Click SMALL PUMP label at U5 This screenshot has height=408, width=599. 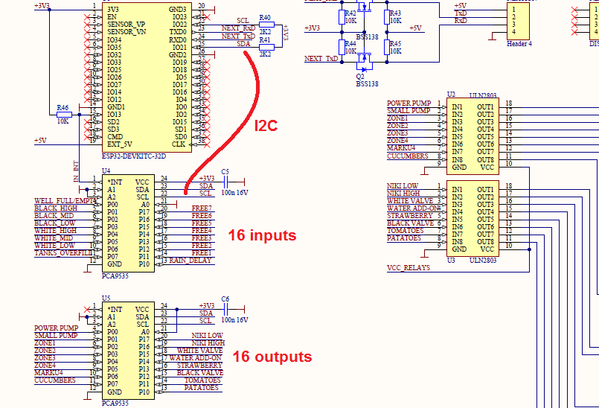click(x=56, y=335)
